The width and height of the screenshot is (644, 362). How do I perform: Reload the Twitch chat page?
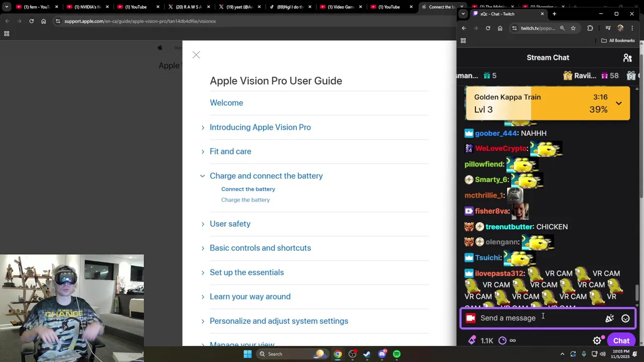488,28
